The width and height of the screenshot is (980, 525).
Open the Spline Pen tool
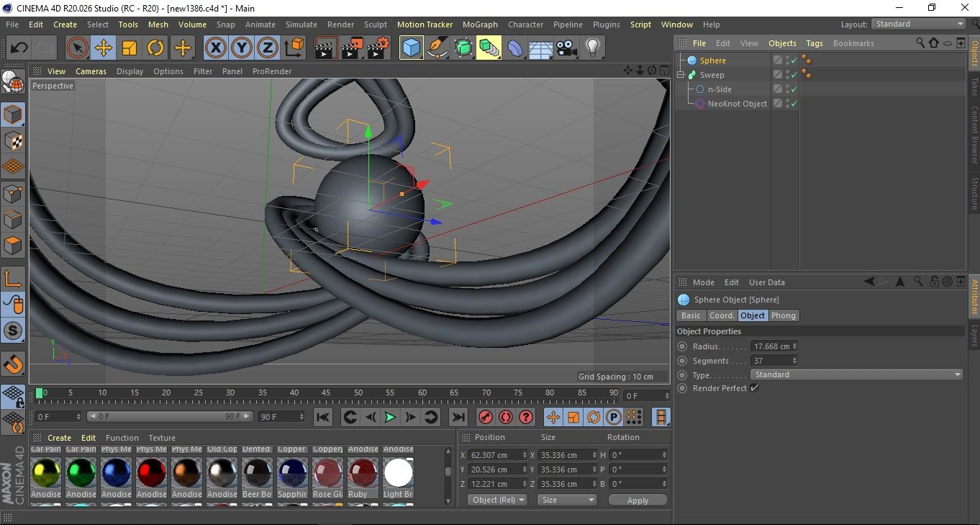coord(437,48)
